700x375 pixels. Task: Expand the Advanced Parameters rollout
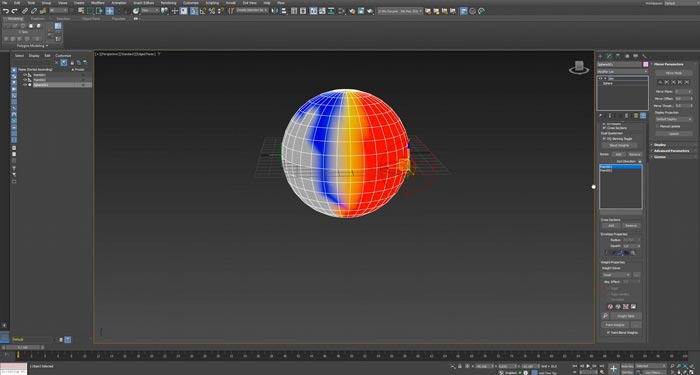[671, 150]
